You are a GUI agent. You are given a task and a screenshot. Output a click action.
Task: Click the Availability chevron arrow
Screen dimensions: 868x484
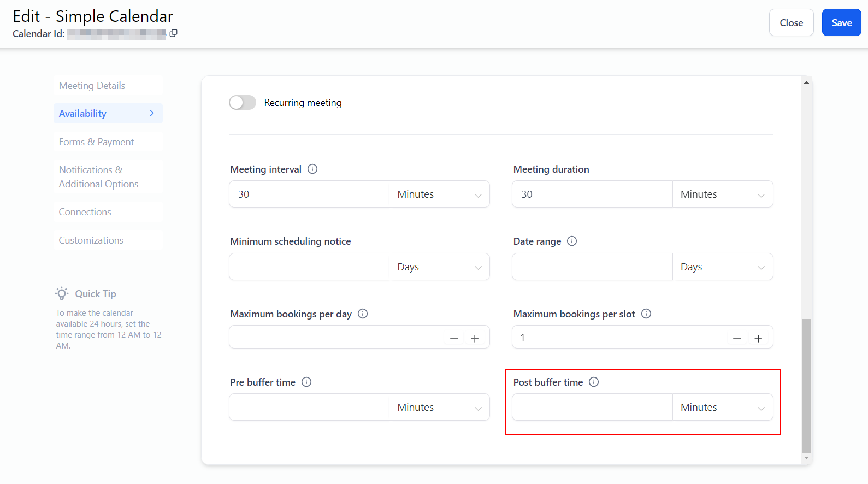152,113
